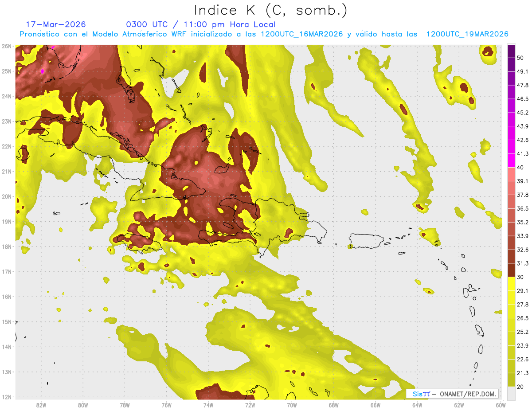Click the "76W" longitude label

166,405
